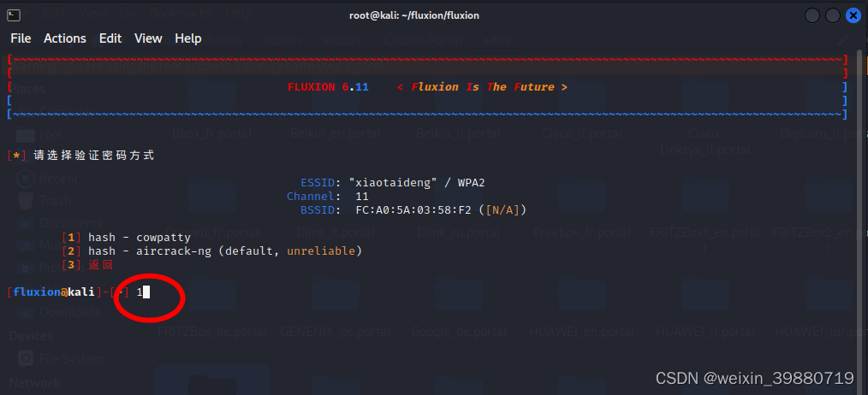Click the "请选择验证密码方式" prompt line
Screen dimensions: 868x395
(x=93, y=156)
